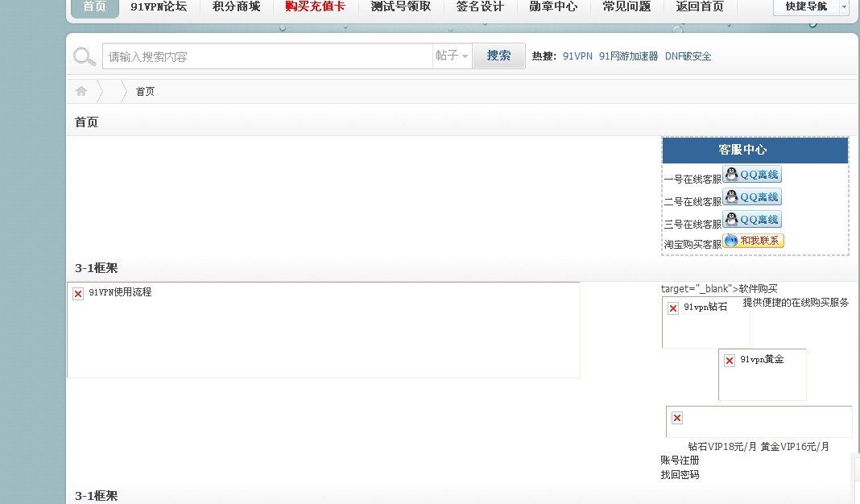
Task: Click the hot search link DNF破安全
Action: tap(688, 56)
